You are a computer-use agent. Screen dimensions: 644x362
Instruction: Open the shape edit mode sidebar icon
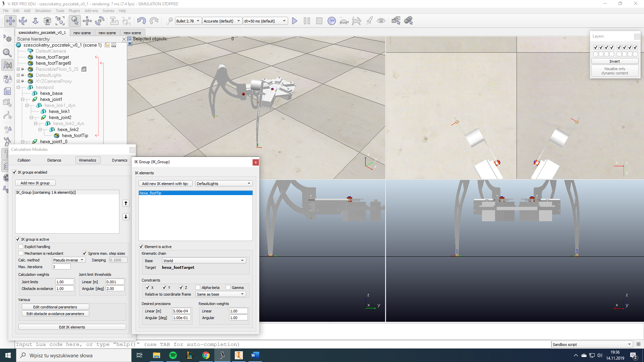point(7,103)
